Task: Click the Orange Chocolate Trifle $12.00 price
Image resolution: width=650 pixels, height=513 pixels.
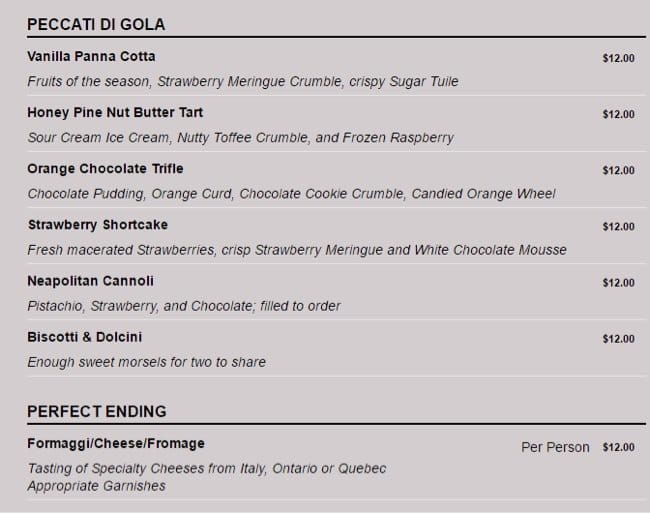Action: coord(618,170)
